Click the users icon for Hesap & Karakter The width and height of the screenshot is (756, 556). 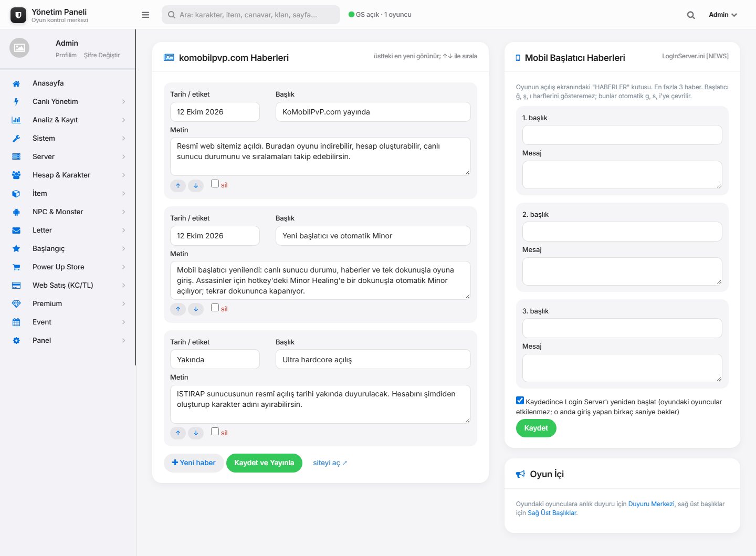[x=16, y=175]
